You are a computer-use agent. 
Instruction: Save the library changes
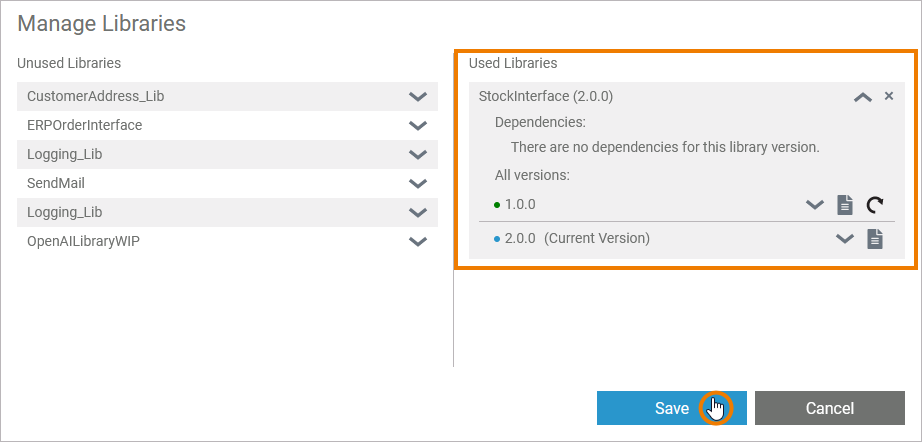point(671,408)
